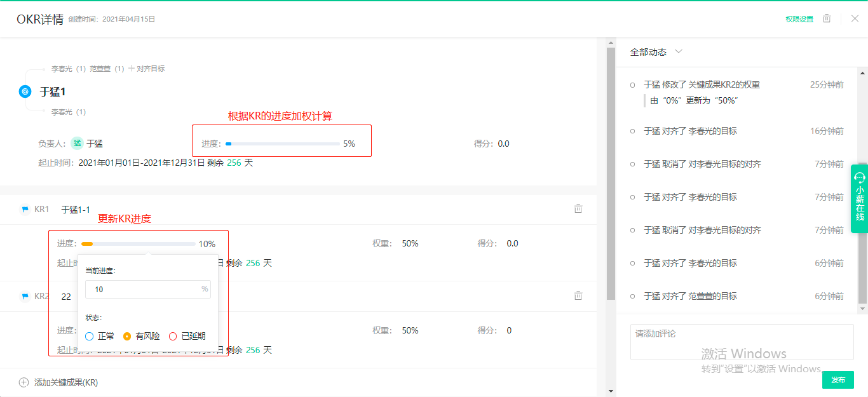Image resolution: width=868 pixels, height=397 pixels.
Task: Open 权限设置 permission settings
Action: click(x=799, y=19)
